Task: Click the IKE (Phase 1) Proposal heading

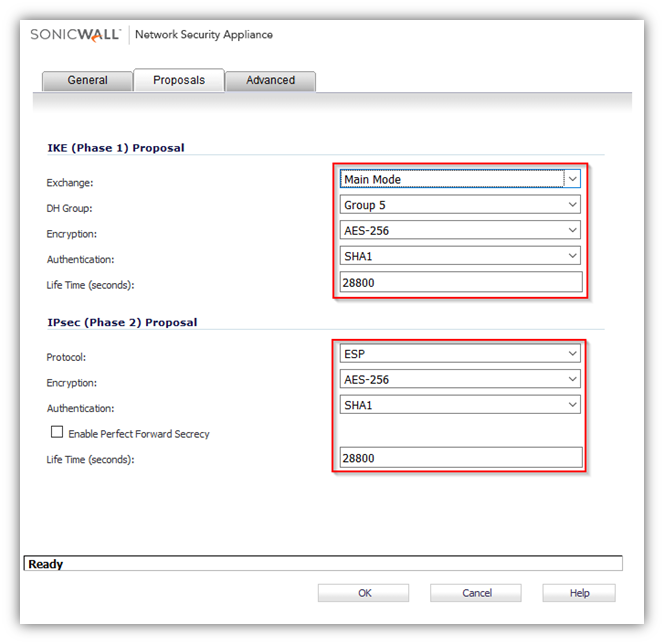Action: 116,148
